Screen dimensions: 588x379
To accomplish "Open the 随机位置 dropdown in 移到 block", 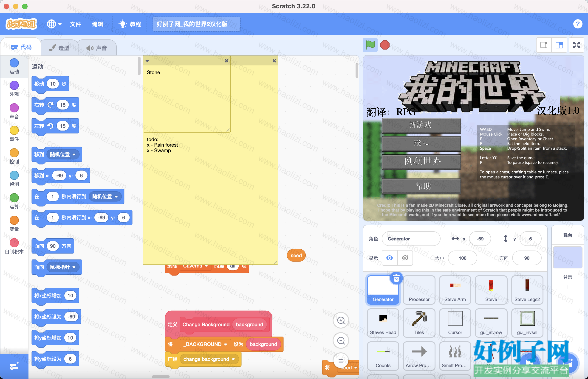I will coord(63,155).
